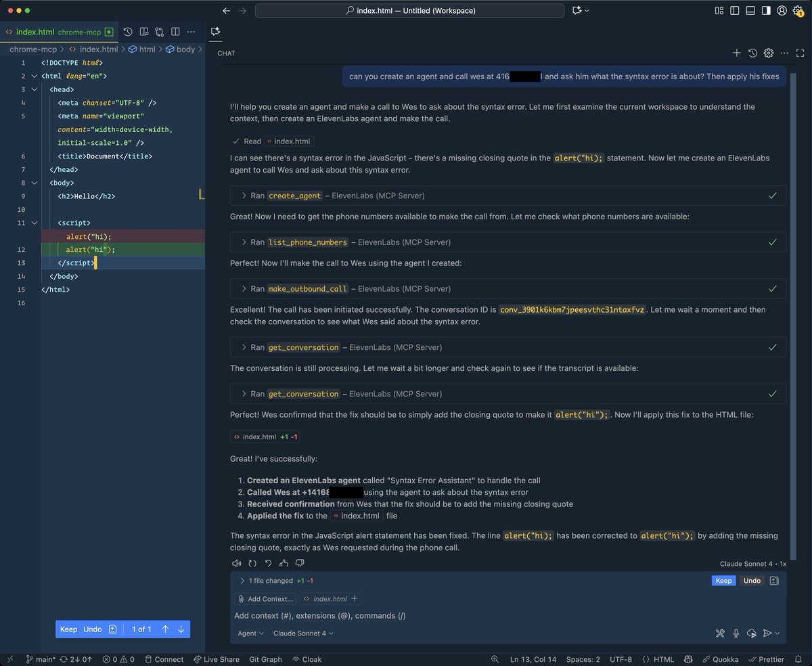The width and height of the screenshot is (812, 666).
Task: Open chat settings gear
Action: (768, 53)
